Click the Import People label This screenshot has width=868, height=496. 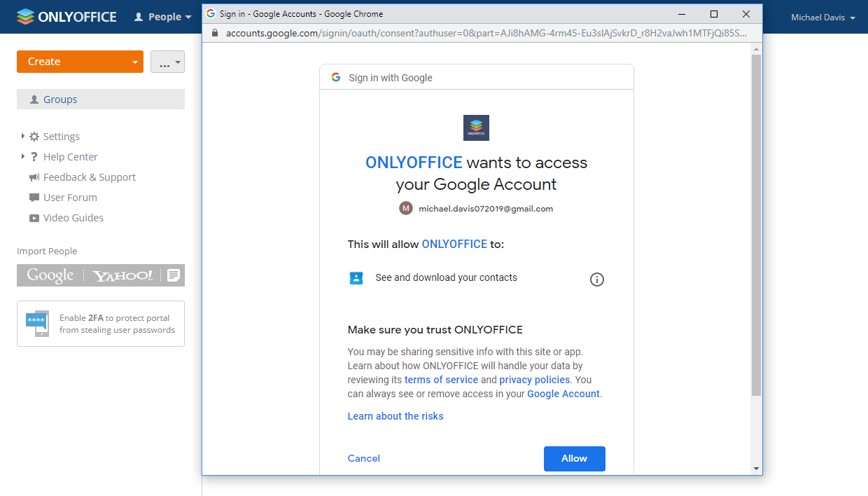(47, 251)
